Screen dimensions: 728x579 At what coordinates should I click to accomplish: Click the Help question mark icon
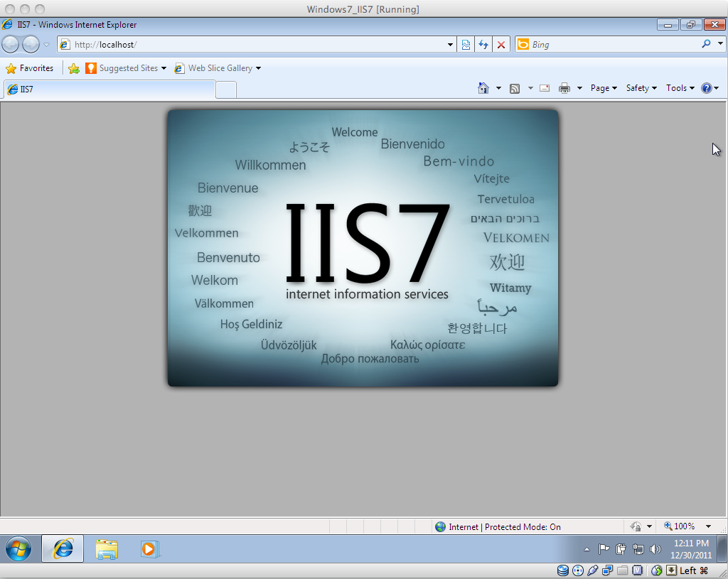707,88
